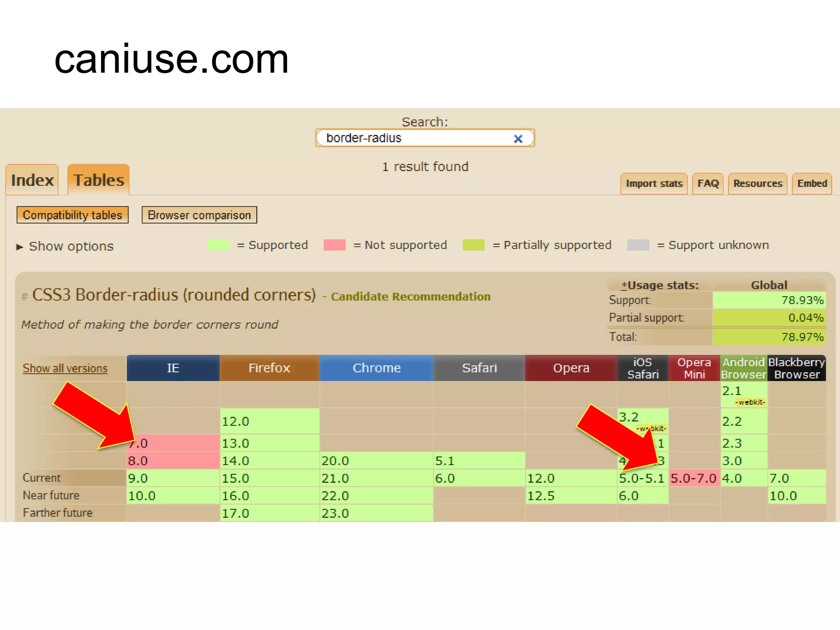Open Import stats
840x630 pixels.
(654, 183)
